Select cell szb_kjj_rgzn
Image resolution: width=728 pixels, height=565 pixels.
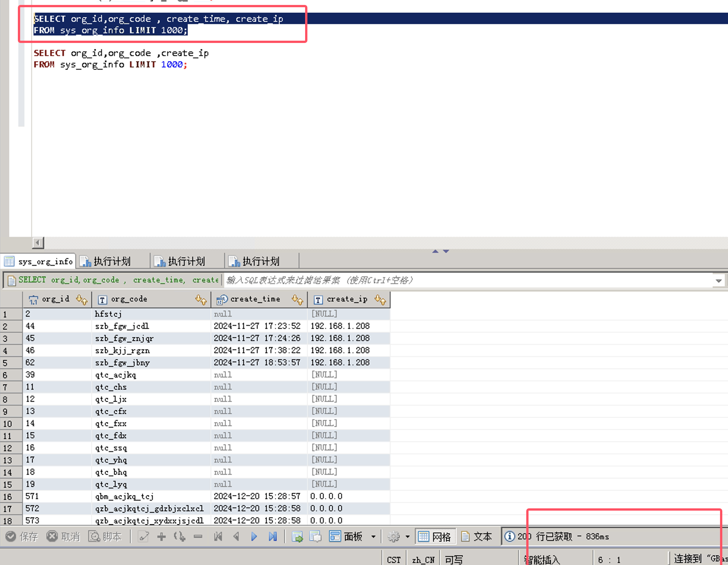pos(151,351)
